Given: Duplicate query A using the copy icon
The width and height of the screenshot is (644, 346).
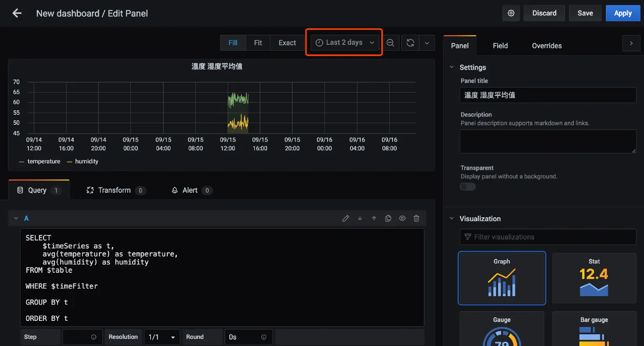Looking at the screenshot, I should 388,218.
